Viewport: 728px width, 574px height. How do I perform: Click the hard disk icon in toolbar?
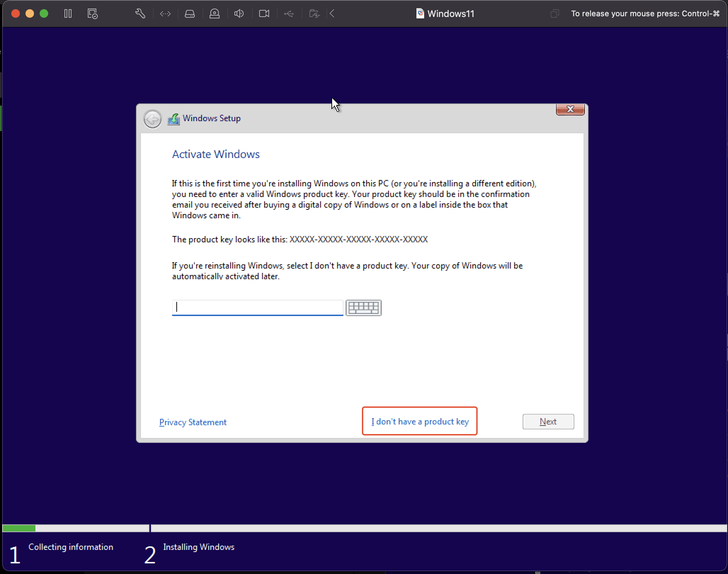coord(190,14)
